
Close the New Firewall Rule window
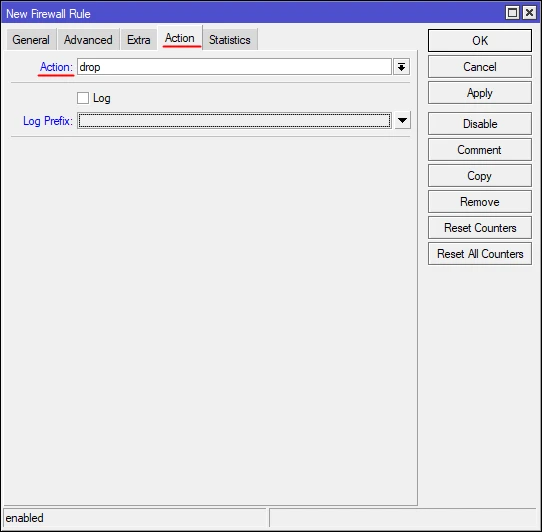pyautogui.click(x=529, y=13)
